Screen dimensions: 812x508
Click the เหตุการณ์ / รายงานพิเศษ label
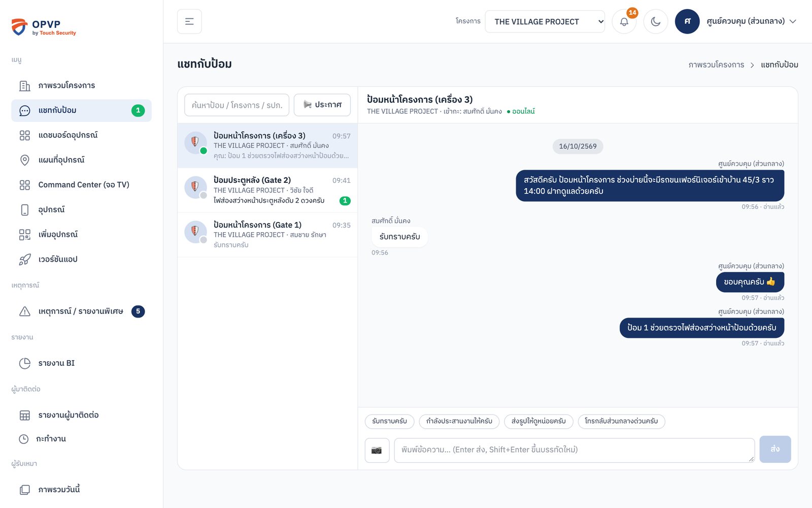81,311
